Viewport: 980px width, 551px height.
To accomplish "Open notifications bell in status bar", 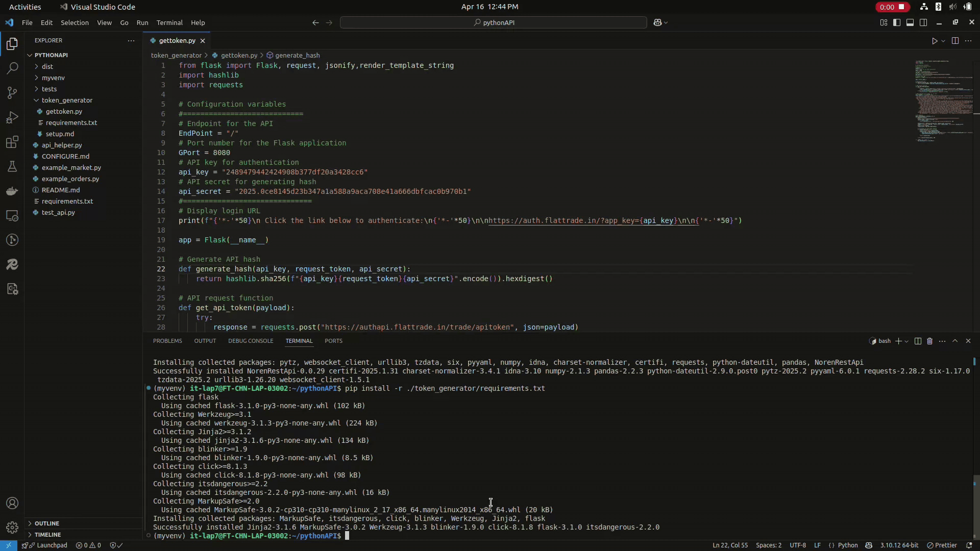I will (969, 545).
